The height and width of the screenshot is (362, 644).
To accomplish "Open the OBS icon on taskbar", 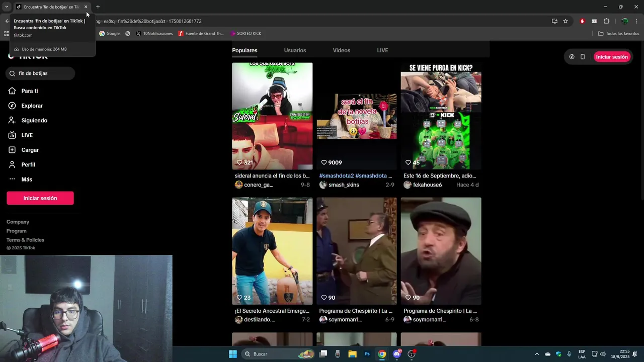I will (x=412, y=354).
